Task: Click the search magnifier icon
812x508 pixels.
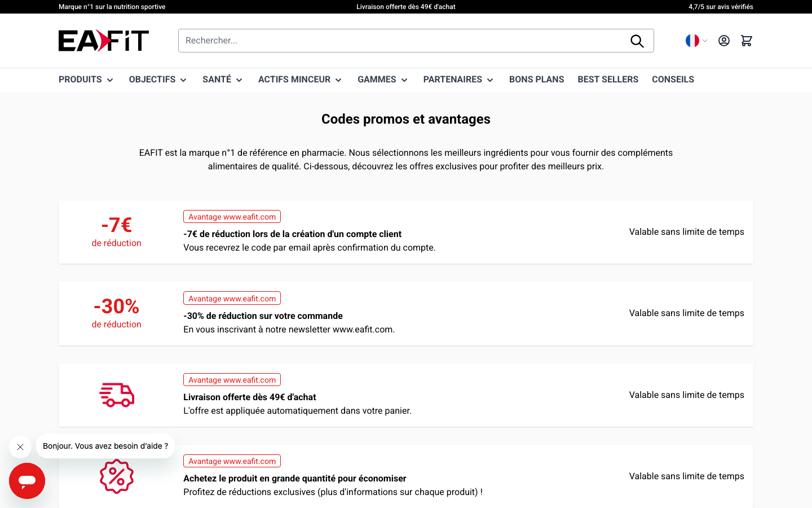Action: [637, 41]
